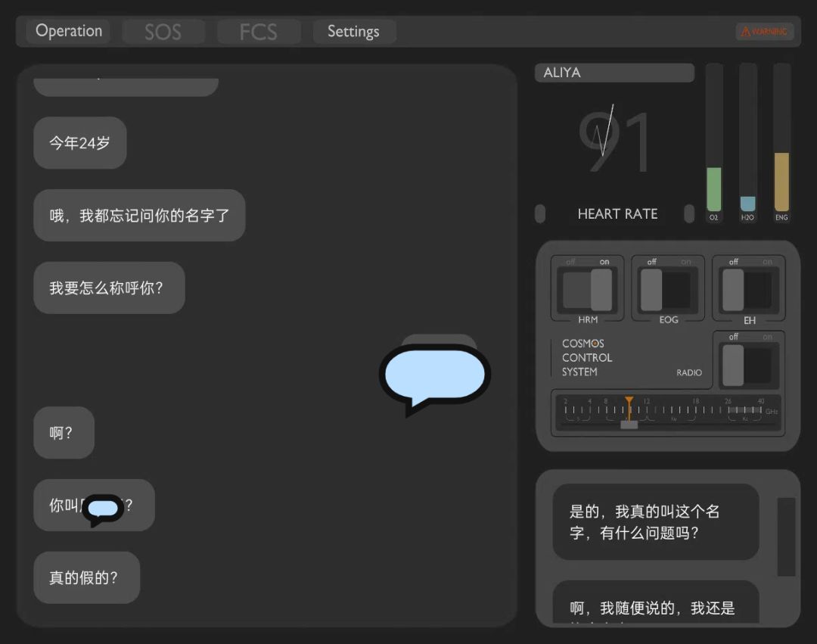Click the blue H2O level bar
817x644 pixels.
click(747, 204)
